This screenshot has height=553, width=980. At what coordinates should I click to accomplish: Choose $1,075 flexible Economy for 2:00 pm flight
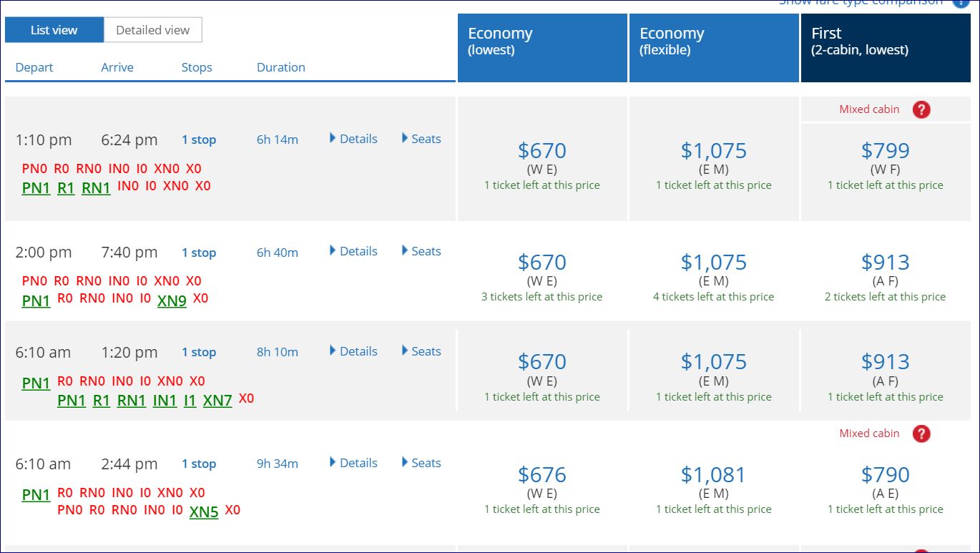[x=713, y=263]
